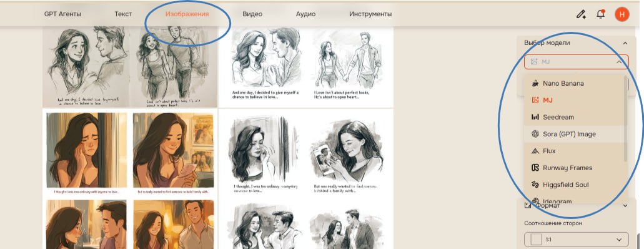
Task: Pick Runway Frames model
Action: tap(575, 168)
